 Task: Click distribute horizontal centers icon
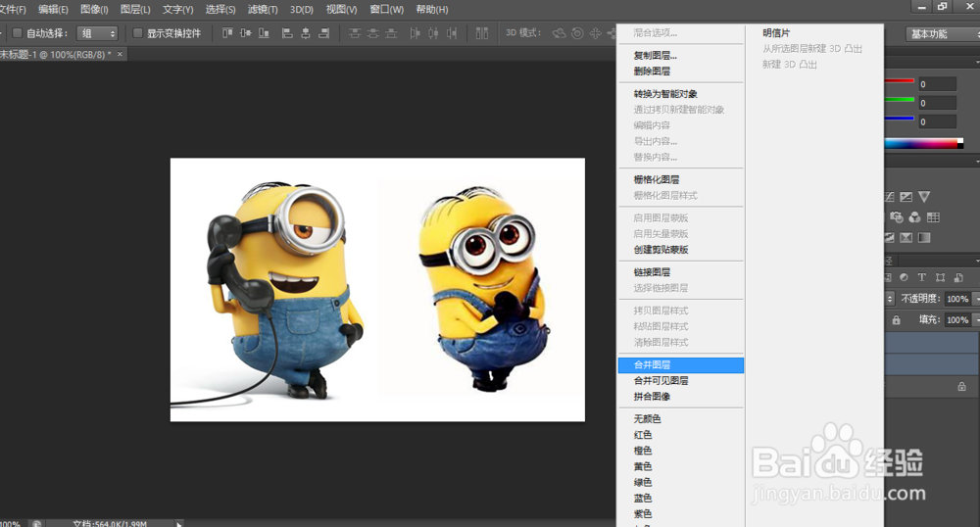pyautogui.click(x=433, y=33)
